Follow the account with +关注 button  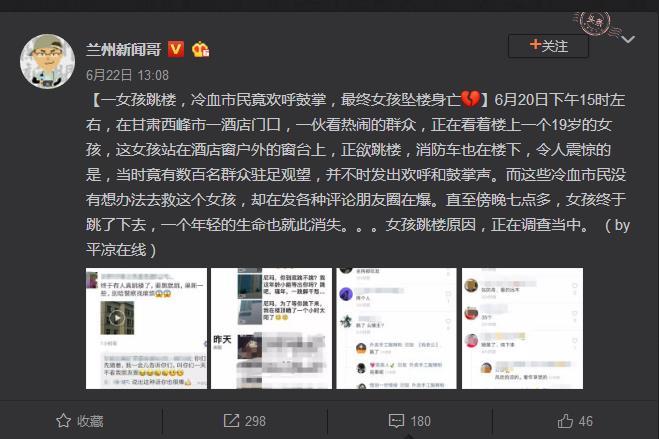(548, 46)
